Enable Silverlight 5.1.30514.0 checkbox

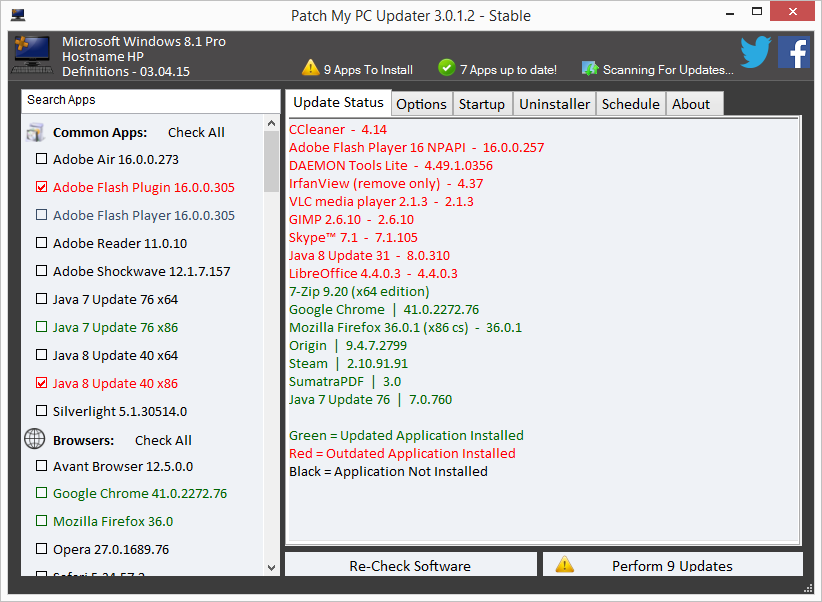(41, 411)
